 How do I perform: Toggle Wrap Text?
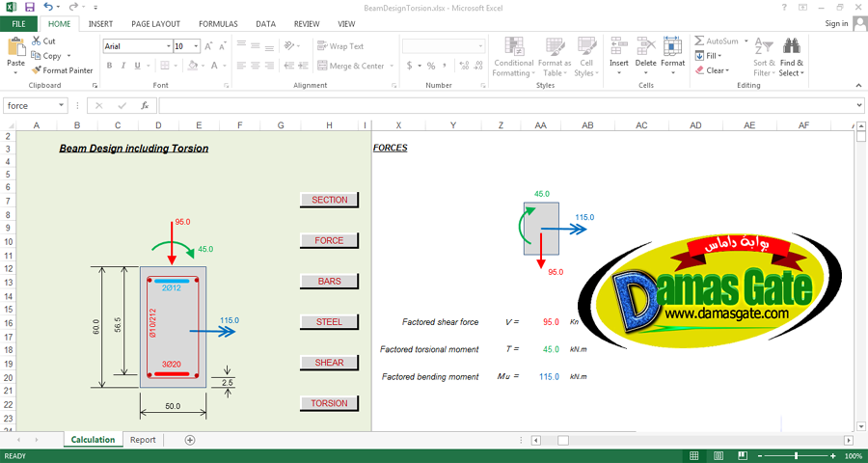[x=340, y=46]
